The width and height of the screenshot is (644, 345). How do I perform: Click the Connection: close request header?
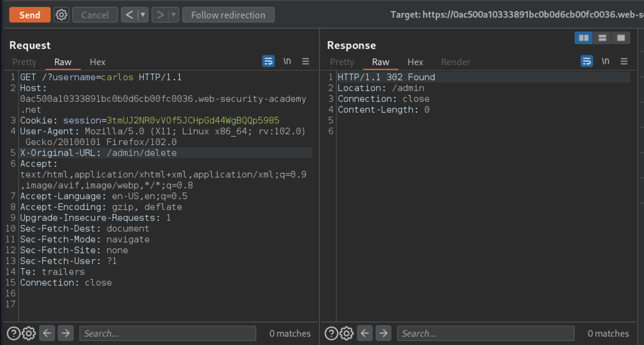[66, 282]
